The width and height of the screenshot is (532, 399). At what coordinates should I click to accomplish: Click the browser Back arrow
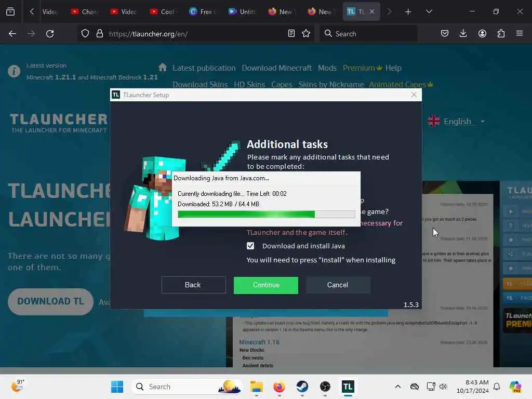[12, 34]
